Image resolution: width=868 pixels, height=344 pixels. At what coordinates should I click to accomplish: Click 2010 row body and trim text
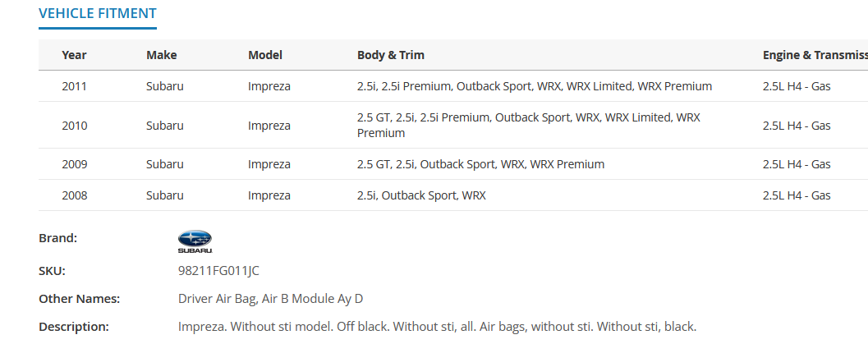coord(529,126)
